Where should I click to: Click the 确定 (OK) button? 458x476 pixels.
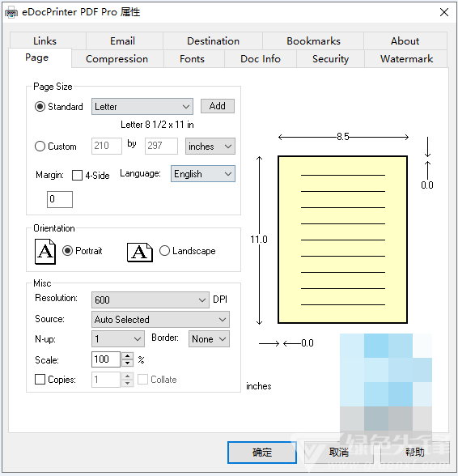[x=262, y=453]
